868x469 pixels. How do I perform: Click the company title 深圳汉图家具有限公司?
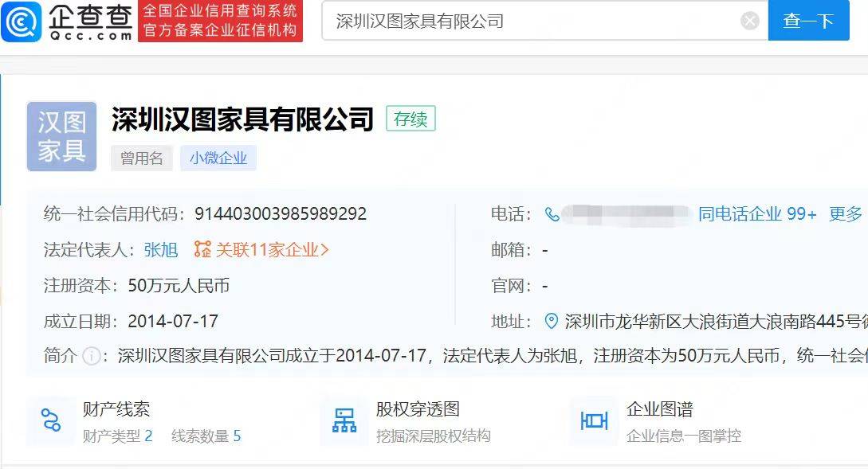point(242,119)
